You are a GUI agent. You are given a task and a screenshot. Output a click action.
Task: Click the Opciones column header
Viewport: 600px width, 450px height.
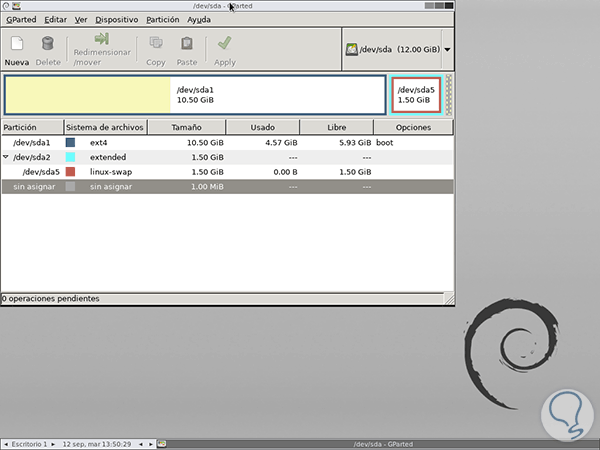(413, 127)
